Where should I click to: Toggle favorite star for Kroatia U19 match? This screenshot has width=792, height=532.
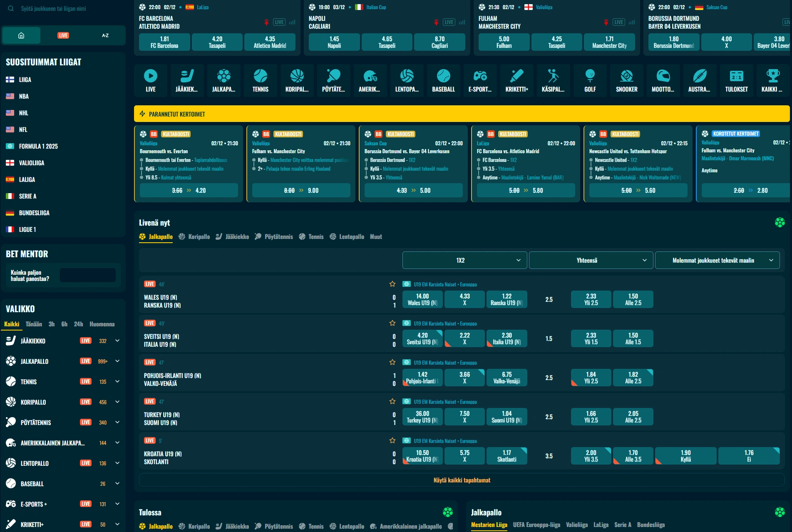(x=392, y=440)
